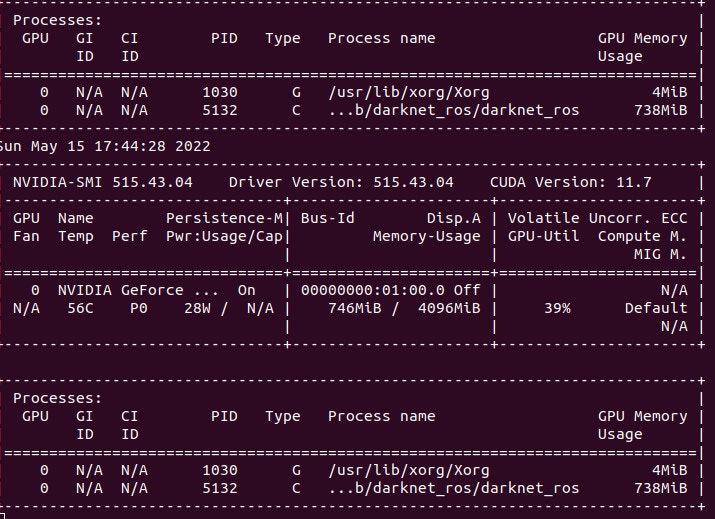Click the 'Disp.A' header text
Viewport: 715px width, 519px height.
[454, 218]
